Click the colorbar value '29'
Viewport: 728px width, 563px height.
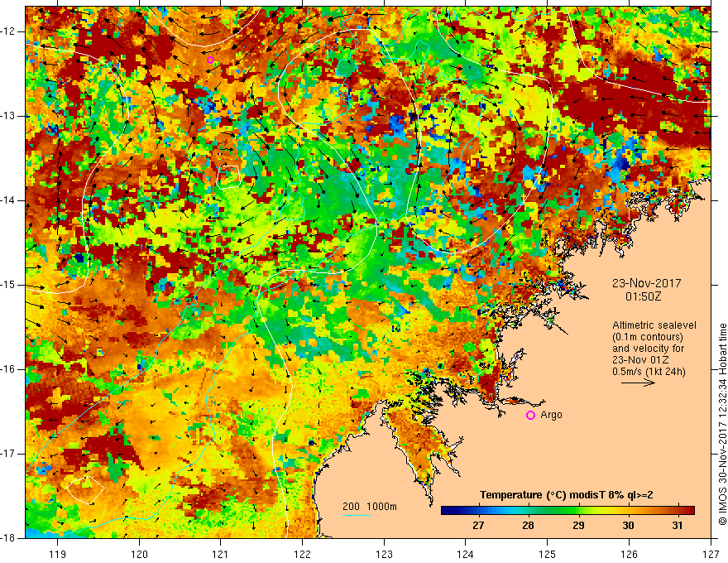(578, 526)
